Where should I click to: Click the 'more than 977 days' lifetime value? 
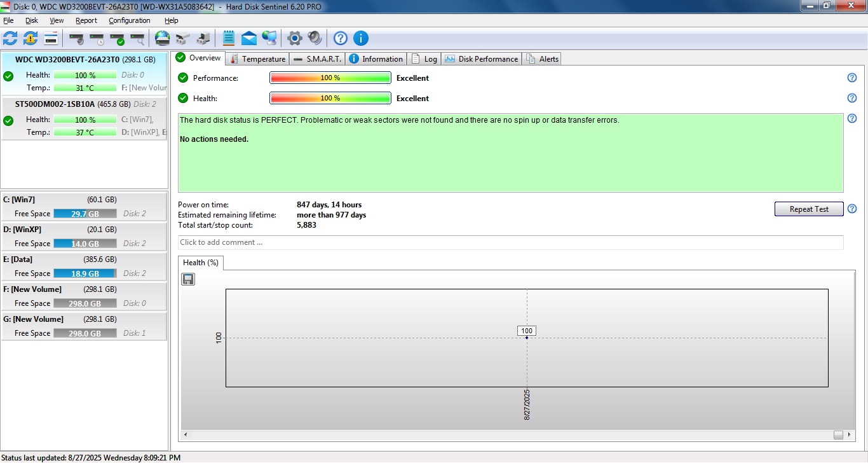(331, 215)
